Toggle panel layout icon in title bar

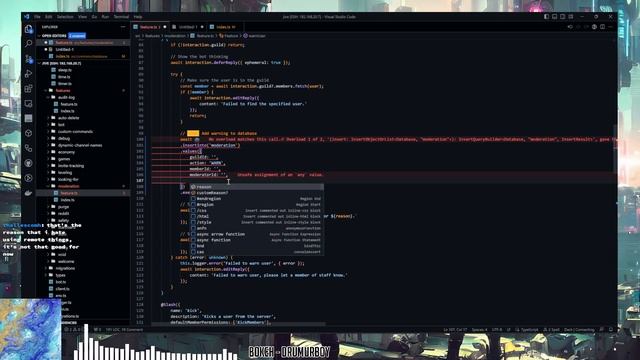(x=554, y=17)
